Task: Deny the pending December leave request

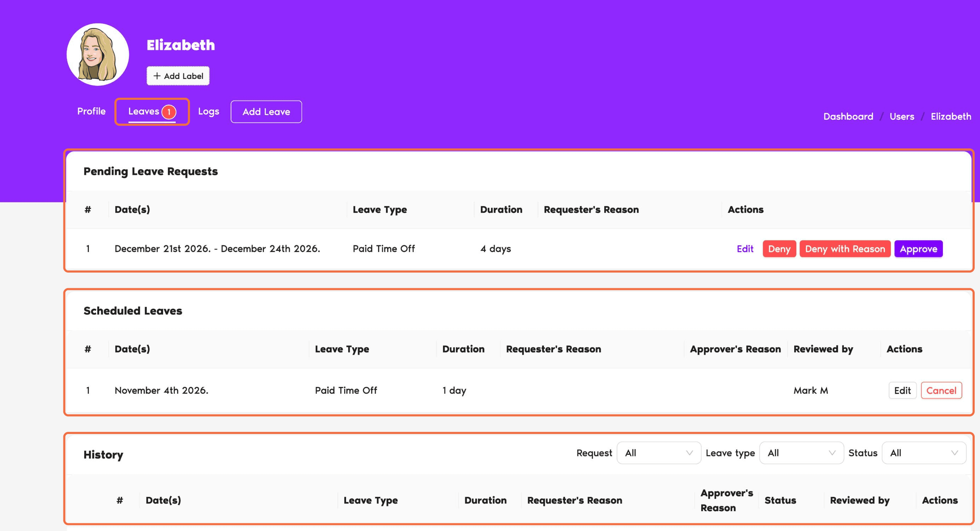Action: point(779,249)
